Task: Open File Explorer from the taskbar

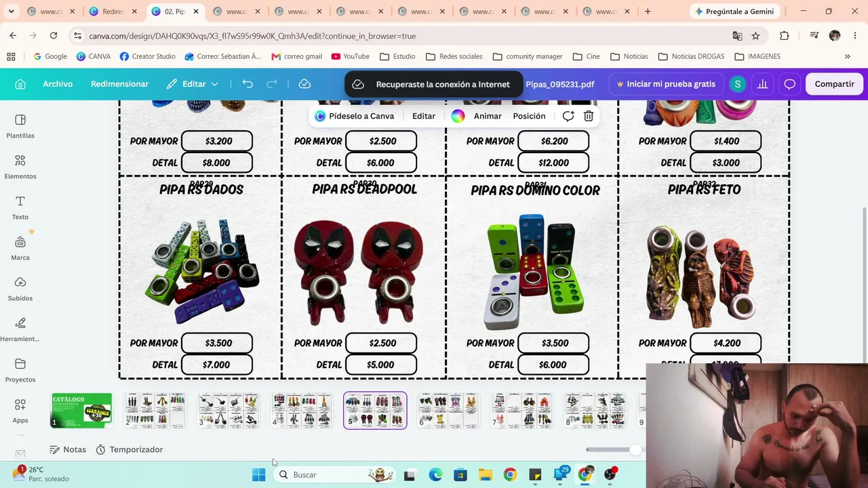Action: tap(485, 474)
